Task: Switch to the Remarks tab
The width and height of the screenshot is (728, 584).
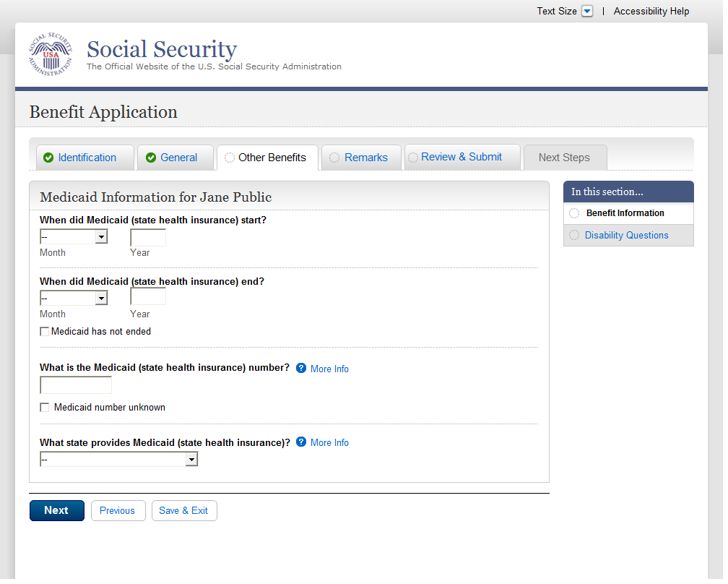Action: pyautogui.click(x=365, y=158)
